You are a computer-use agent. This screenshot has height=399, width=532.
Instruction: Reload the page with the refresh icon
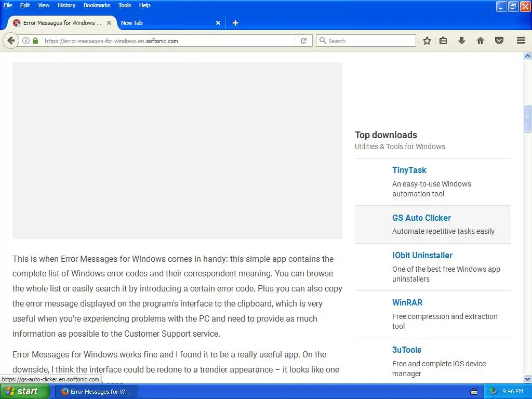pos(303,41)
